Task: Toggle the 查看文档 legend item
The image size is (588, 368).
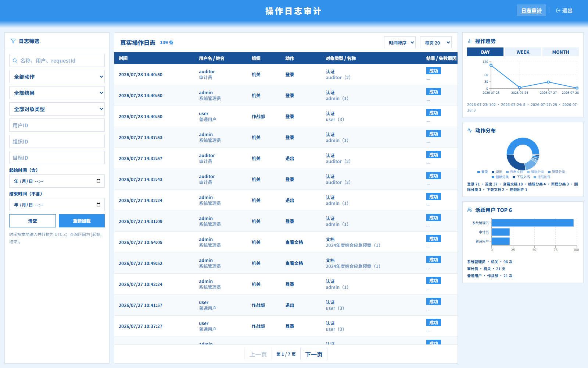Action: (514, 172)
